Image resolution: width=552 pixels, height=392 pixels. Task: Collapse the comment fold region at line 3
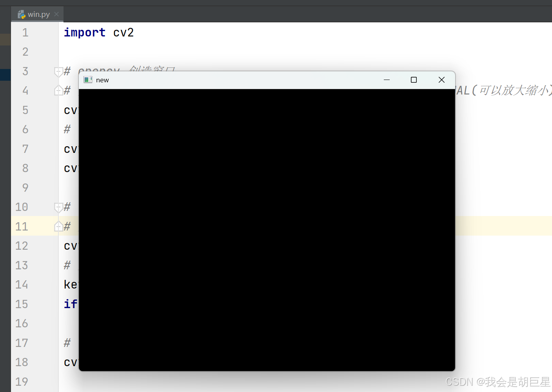coord(58,71)
